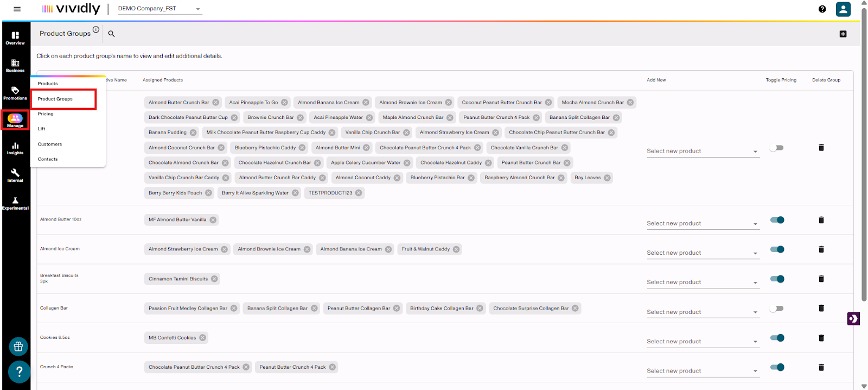Image resolution: width=868 pixels, height=390 pixels.
Task: Open the DEMO Company_FST company dropdown
Action: pyautogui.click(x=160, y=9)
